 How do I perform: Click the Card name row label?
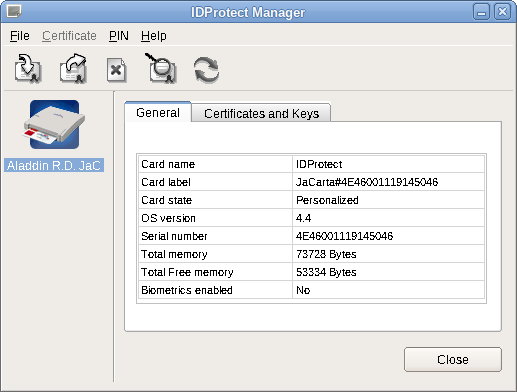(168, 164)
